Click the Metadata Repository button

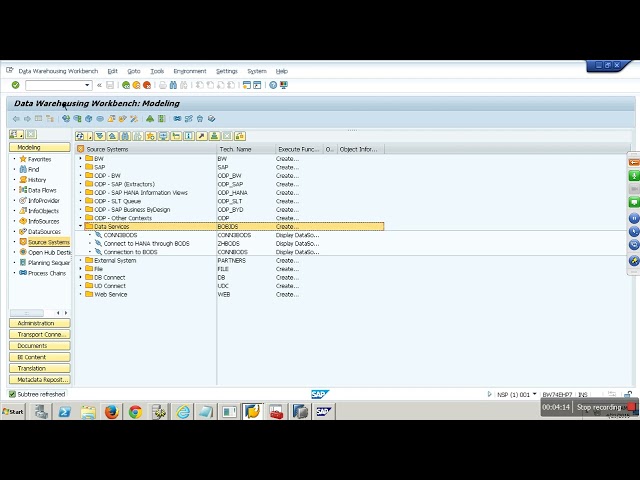[x=40, y=380]
